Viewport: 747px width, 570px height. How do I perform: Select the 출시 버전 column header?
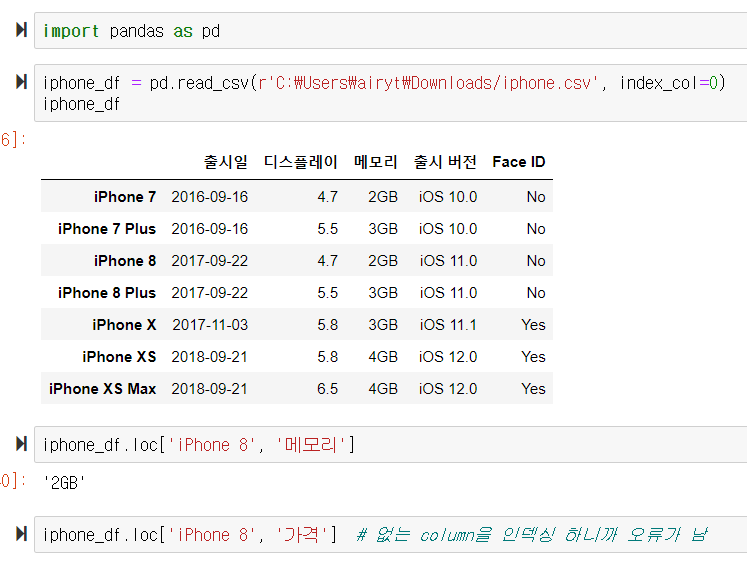(445, 162)
